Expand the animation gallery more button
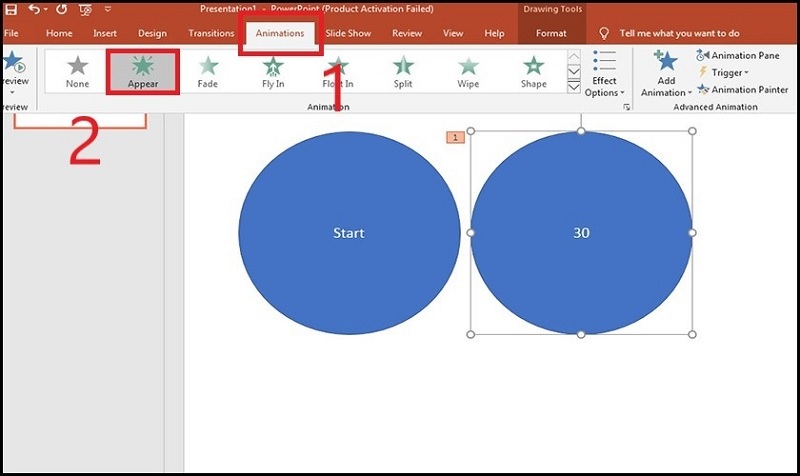Screen dimensions: 800x476 574,87
